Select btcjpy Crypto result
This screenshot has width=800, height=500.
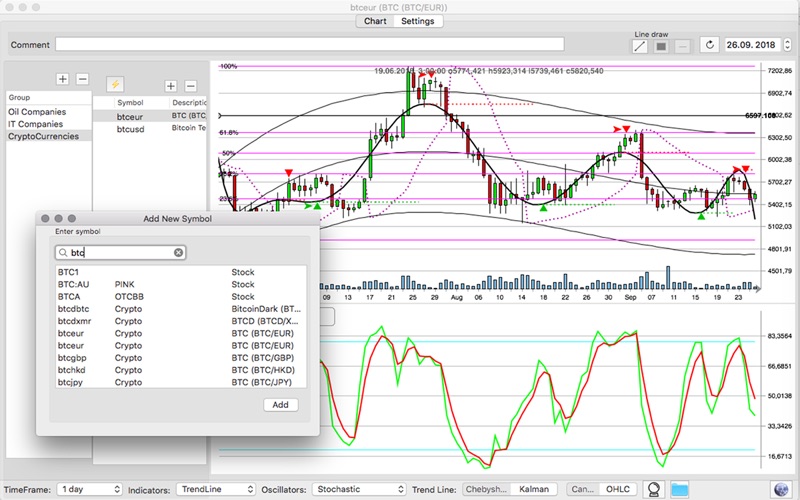(x=181, y=382)
